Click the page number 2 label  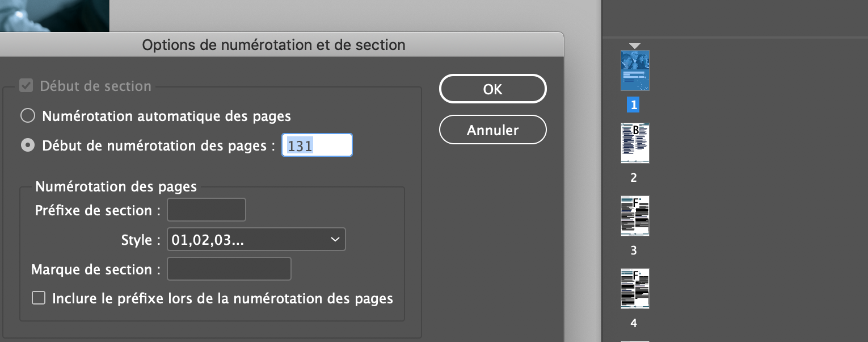634,178
